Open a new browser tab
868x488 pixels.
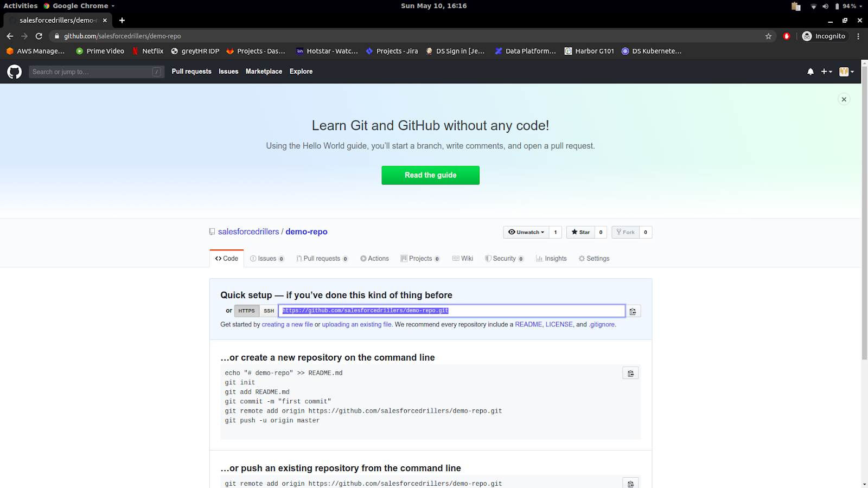tap(122, 20)
